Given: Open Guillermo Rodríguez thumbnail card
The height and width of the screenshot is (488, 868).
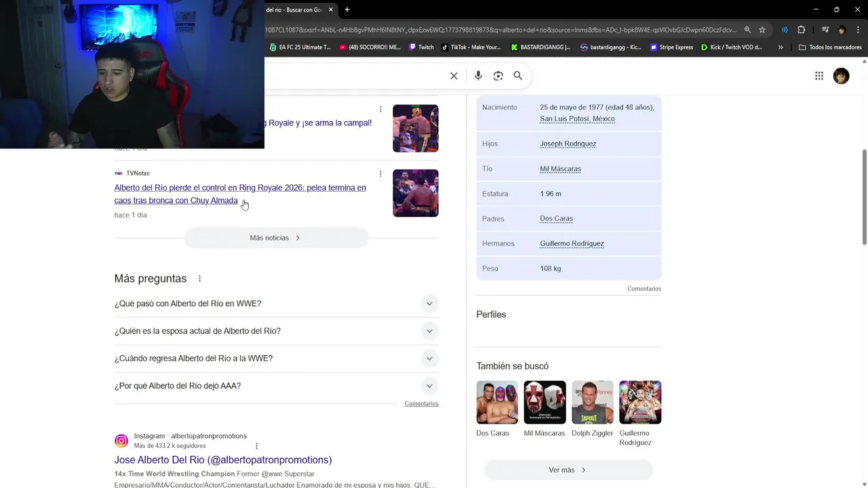Looking at the screenshot, I should coord(640,402).
